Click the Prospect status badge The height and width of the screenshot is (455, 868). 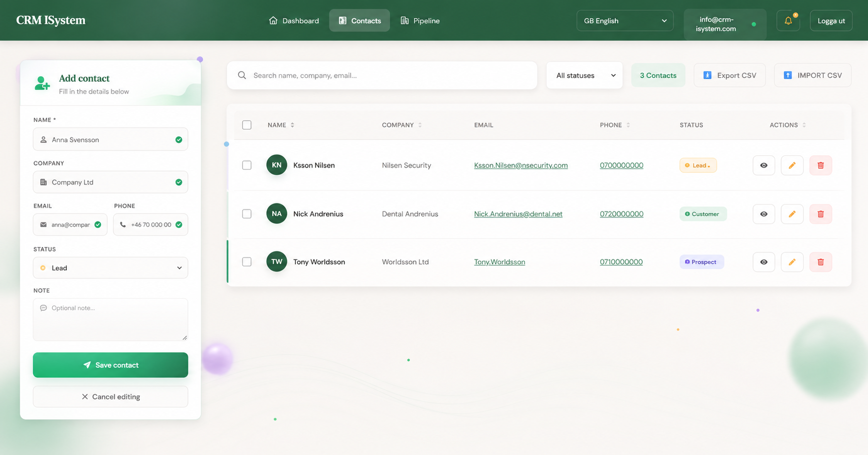[x=702, y=262]
